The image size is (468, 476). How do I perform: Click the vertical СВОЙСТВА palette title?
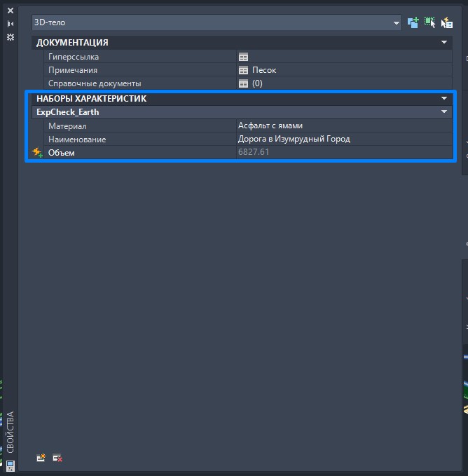pos(10,431)
